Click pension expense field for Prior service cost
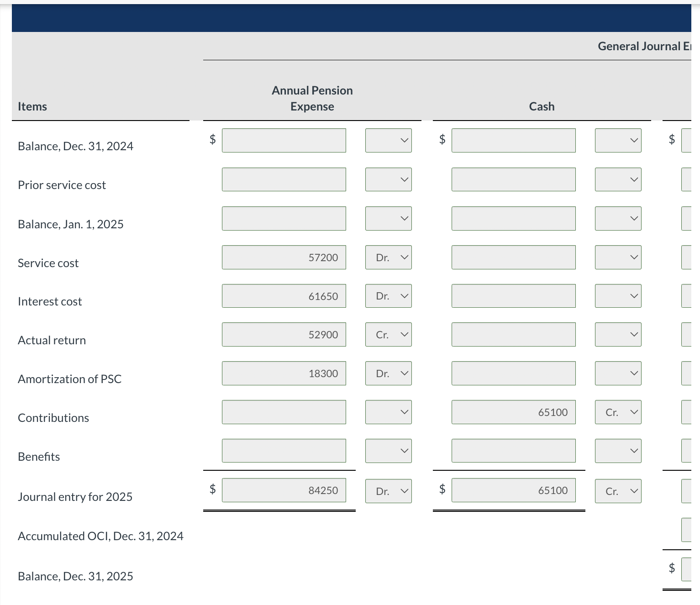Viewport: 700px width, 605px height. 284,179
